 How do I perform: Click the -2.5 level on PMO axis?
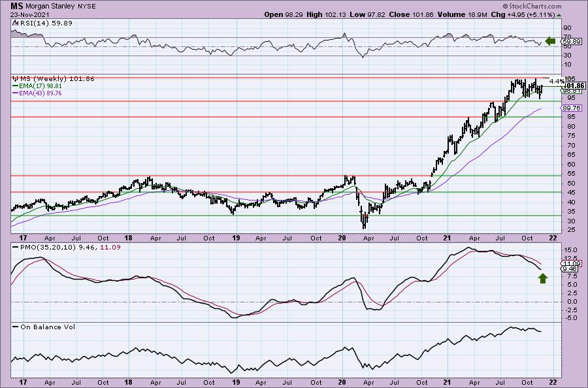pyautogui.click(x=570, y=310)
